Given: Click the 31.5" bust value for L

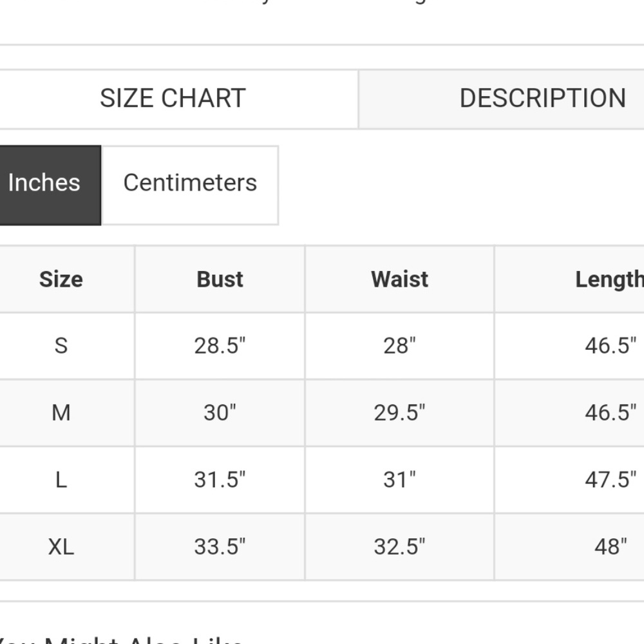Looking at the screenshot, I should click(220, 480).
